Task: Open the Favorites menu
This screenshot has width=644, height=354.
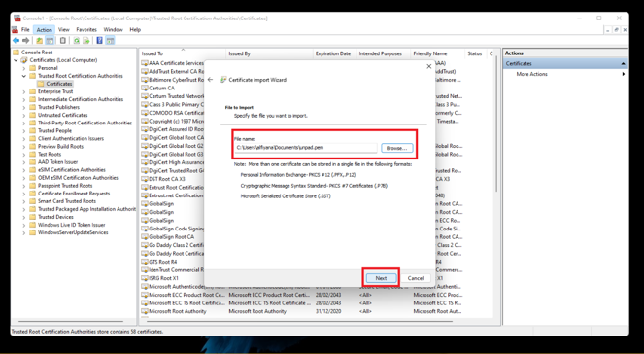Action: pos(86,29)
